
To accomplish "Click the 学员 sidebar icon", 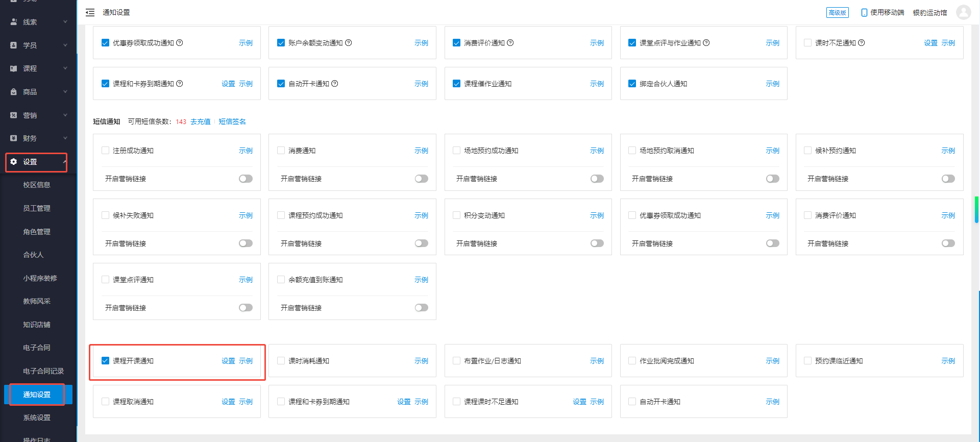I will tap(14, 45).
